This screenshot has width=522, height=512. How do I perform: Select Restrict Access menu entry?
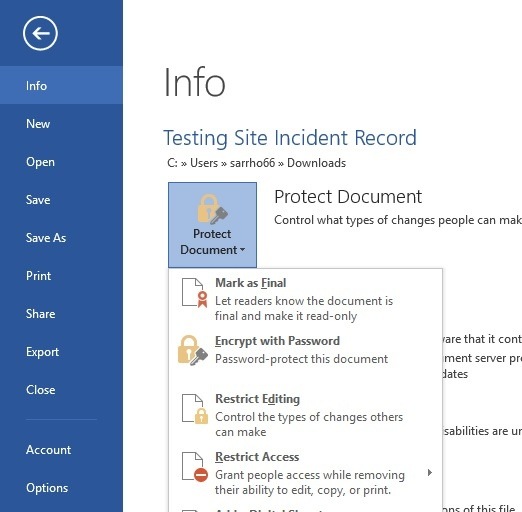[x=305, y=473]
